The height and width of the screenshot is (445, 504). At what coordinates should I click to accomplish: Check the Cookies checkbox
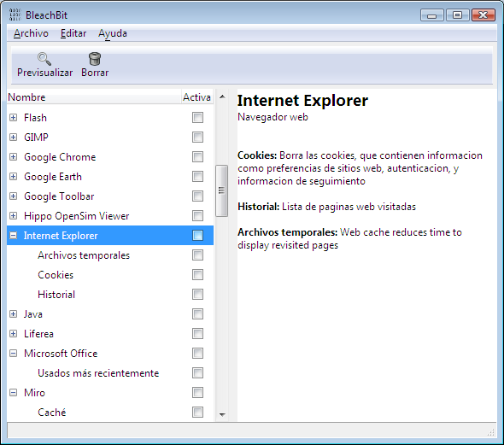click(197, 275)
